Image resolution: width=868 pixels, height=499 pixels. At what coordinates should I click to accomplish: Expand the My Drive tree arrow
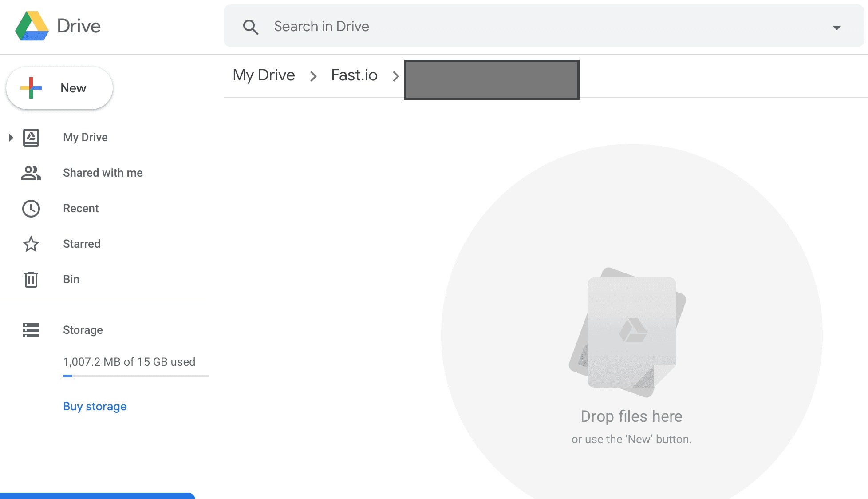(11, 137)
